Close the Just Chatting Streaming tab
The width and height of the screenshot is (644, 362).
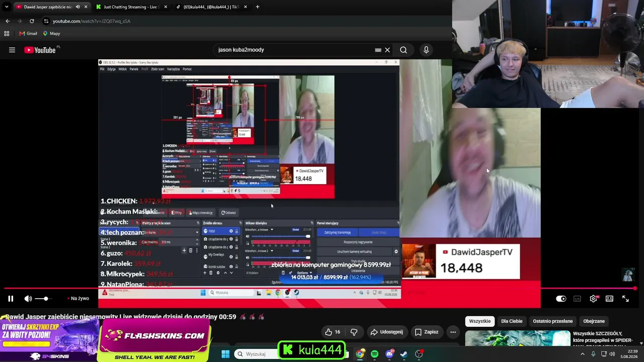165,7
